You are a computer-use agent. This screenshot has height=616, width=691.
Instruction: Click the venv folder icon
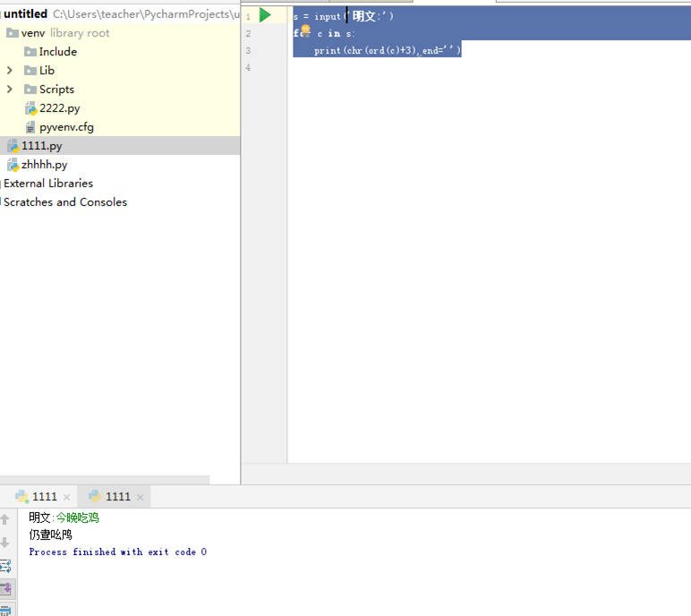click(13, 33)
